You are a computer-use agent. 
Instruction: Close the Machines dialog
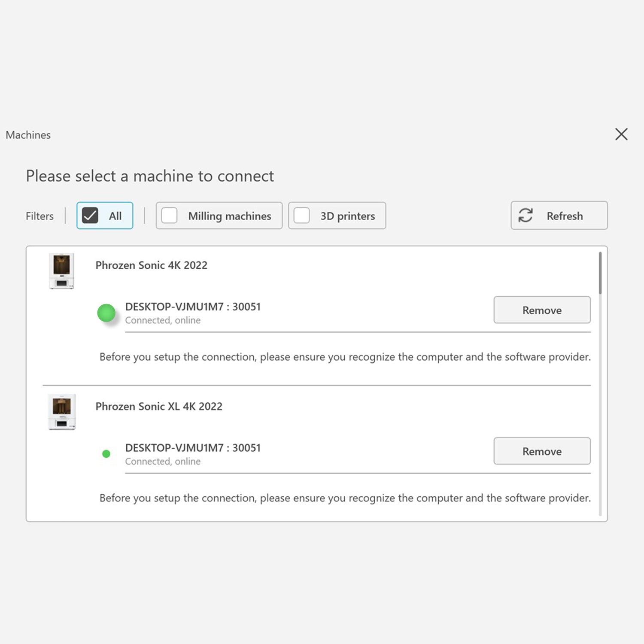(x=621, y=134)
